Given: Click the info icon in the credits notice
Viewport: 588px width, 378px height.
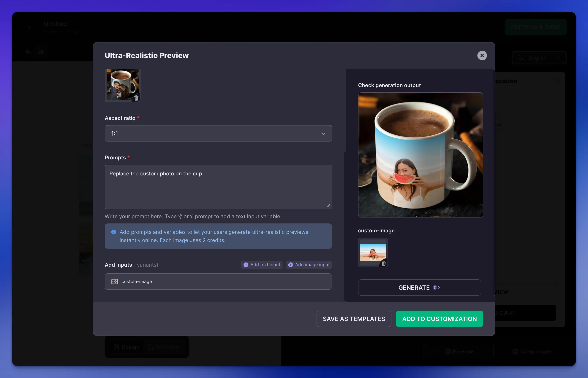Looking at the screenshot, I should pos(113,232).
